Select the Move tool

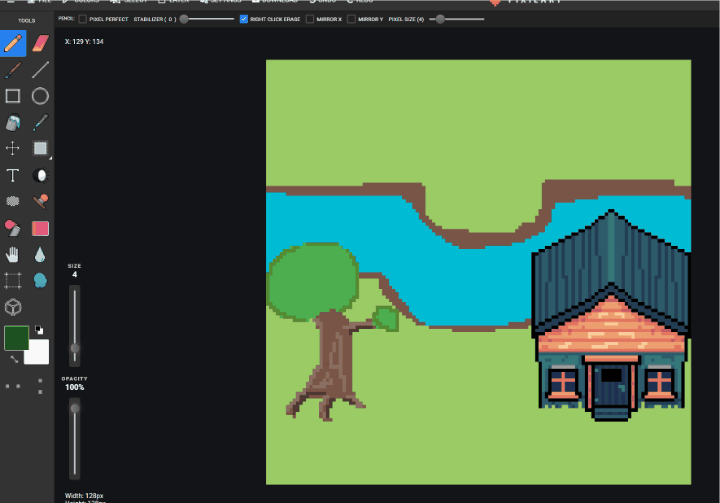[13, 148]
